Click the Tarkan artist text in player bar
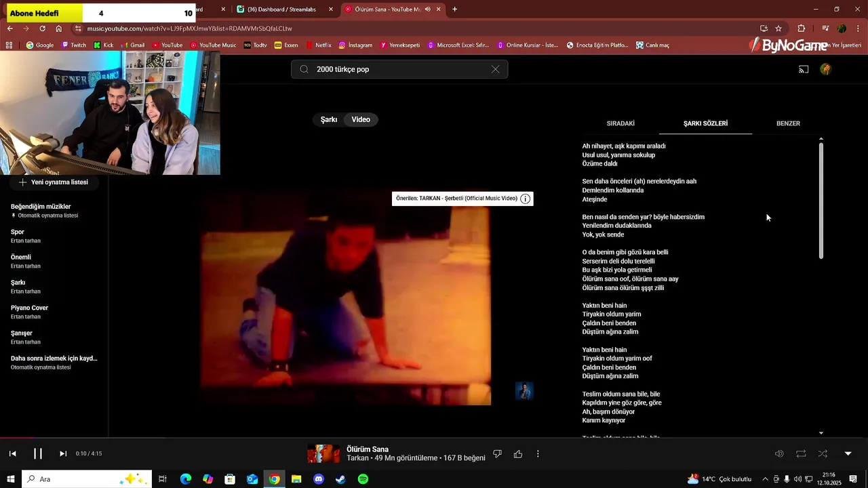Image resolution: width=868 pixels, height=488 pixels. click(x=357, y=458)
